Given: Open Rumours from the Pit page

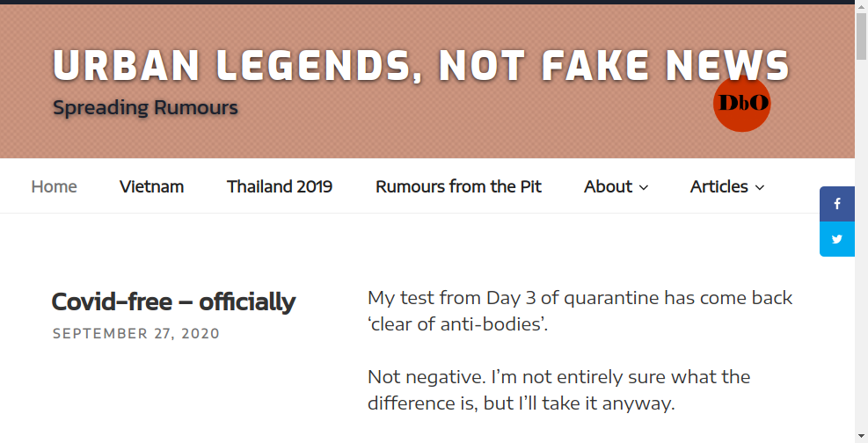Looking at the screenshot, I should pyautogui.click(x=458, y=186).
